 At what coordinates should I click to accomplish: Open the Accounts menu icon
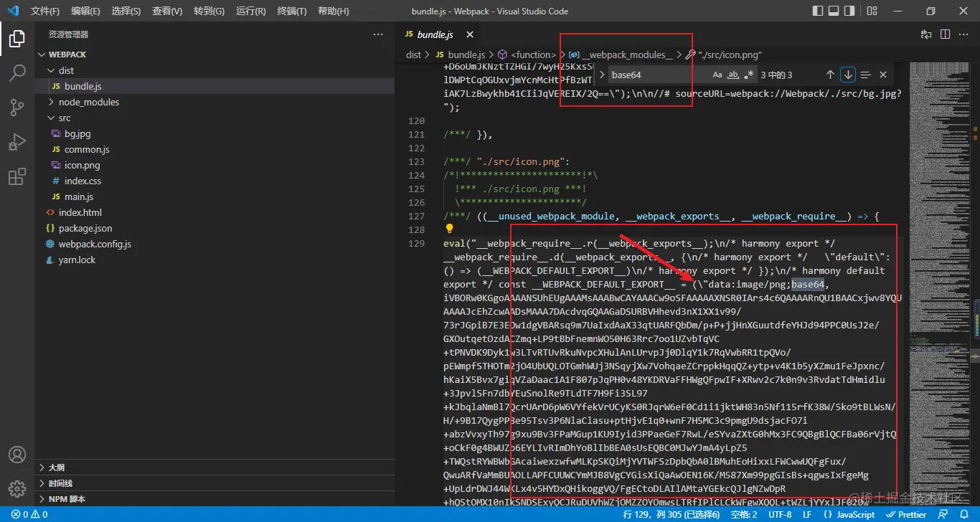pyautogui.click(x=17, y=455)
